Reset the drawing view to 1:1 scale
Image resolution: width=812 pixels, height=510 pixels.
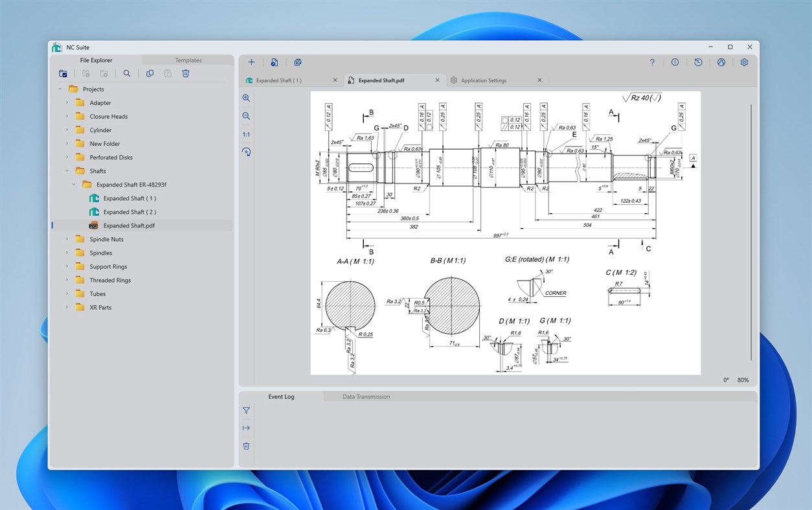click(x=246, y=134)
